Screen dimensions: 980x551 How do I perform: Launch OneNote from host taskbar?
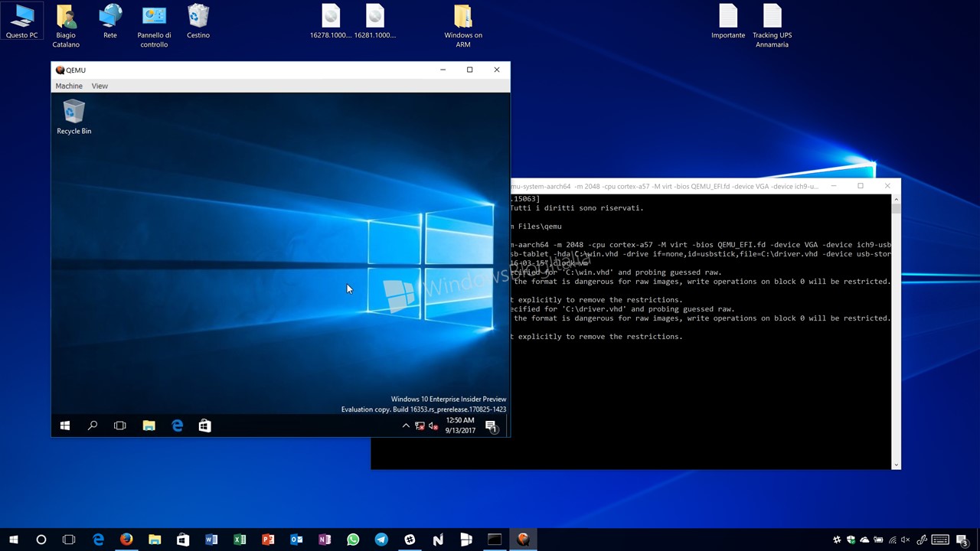(325, 540)
